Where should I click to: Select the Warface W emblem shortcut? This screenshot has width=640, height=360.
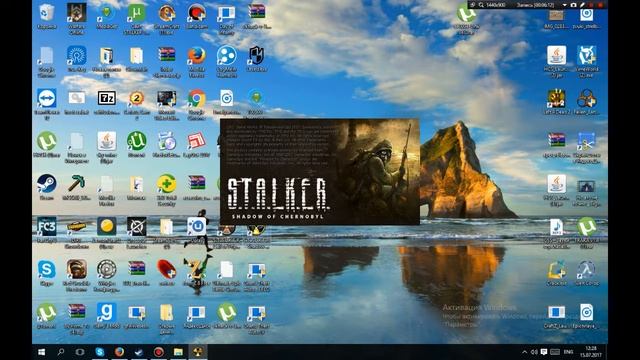click(76, 13)
